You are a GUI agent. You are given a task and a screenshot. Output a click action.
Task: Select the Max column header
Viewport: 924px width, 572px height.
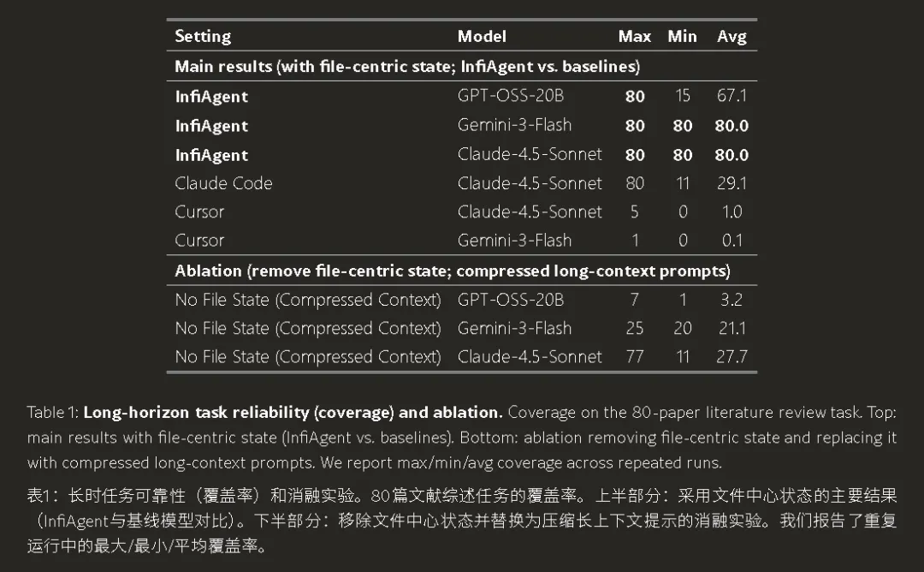click(635, 37)
